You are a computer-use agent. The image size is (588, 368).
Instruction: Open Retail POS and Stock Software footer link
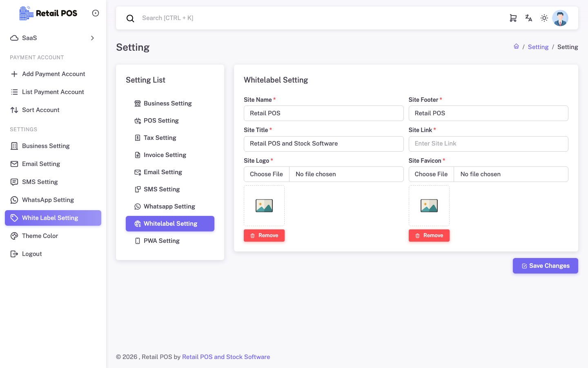226,357
